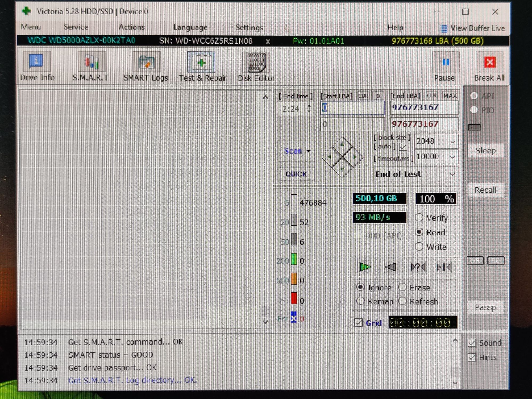Toggle the Hints checkbox
532x399 pixels.
pos(472,357)
